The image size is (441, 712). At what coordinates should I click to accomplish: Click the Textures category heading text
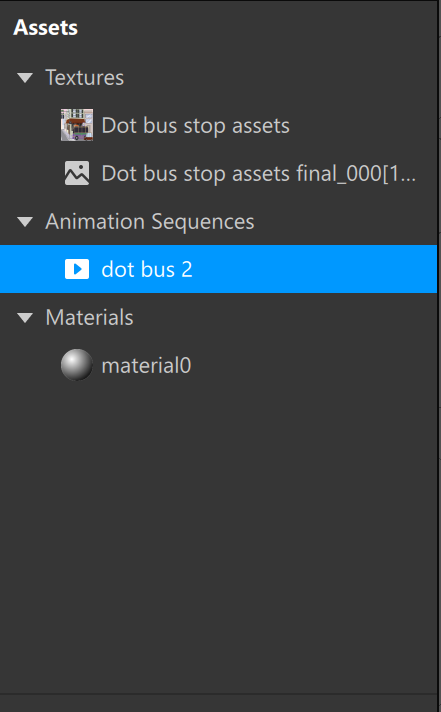coord(84,78)
